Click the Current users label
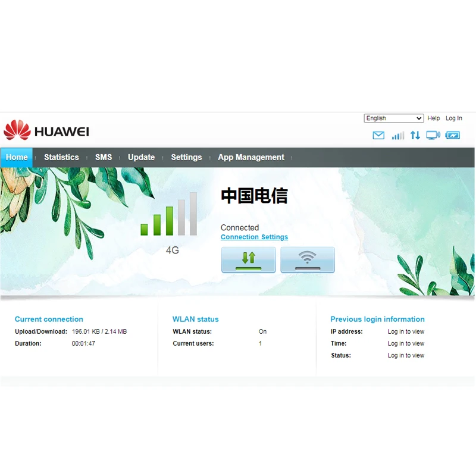The width and height of the screenshot is (476, 476). pyautogui.click(x=193, y=344)
